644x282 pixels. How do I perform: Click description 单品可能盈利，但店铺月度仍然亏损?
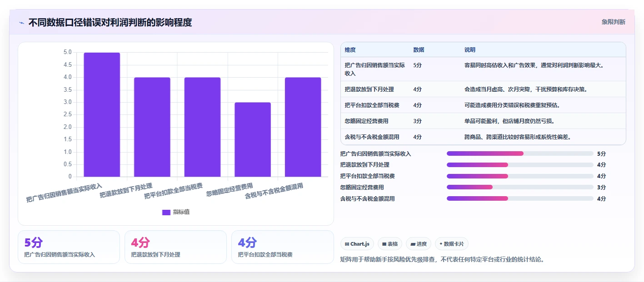(509, 121)
